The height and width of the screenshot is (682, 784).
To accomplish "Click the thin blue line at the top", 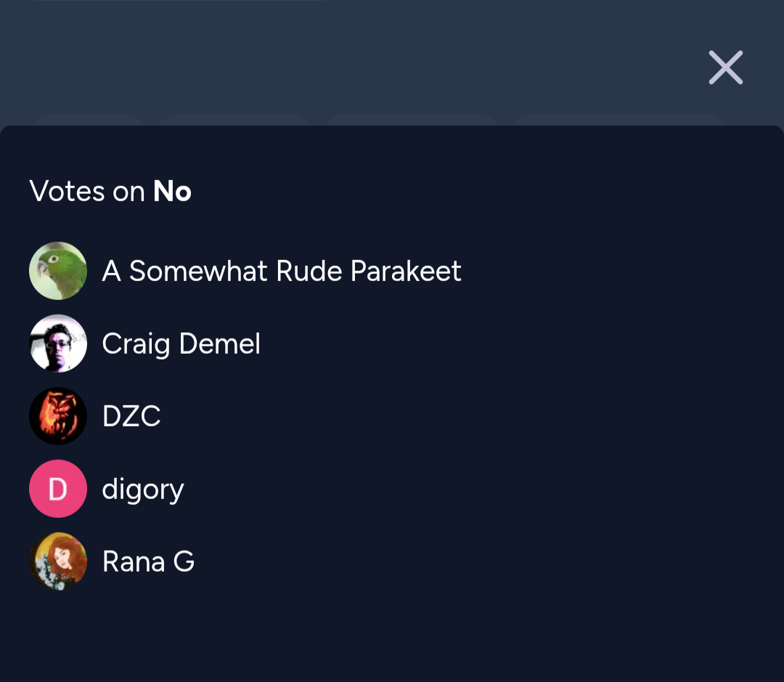I will 178,1.
